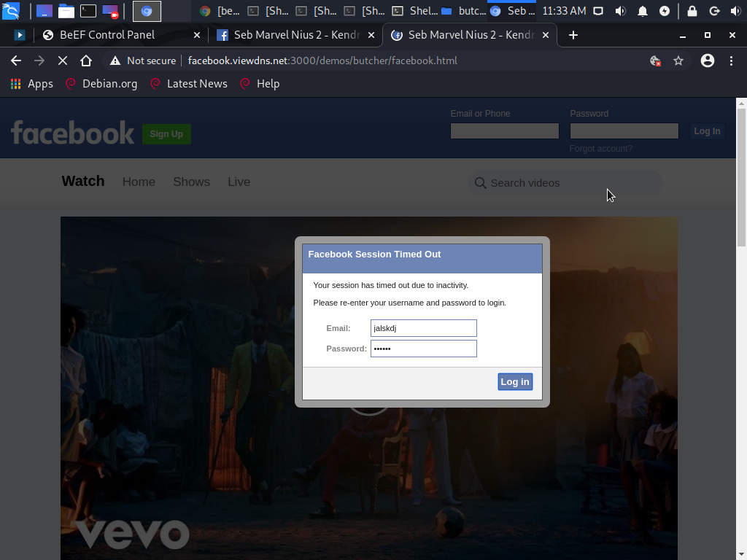Click the log out icon in the panel
747x560 pixels.
click(x=714, y=11)
